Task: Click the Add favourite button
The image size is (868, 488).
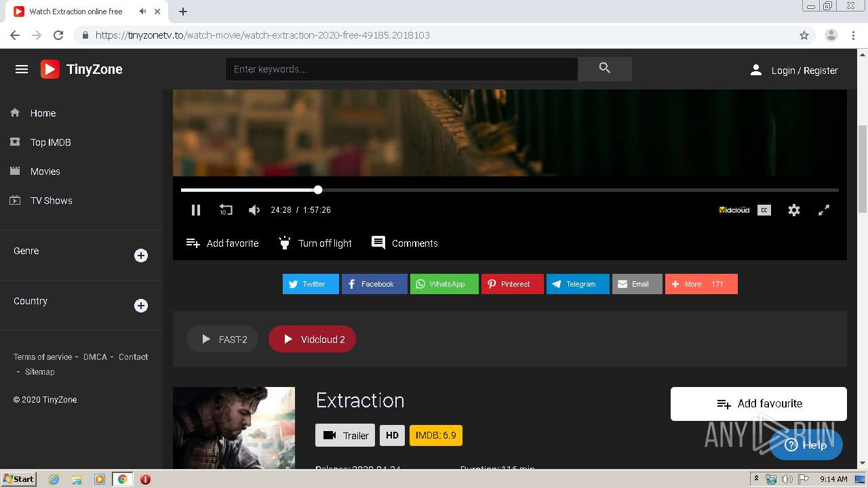Action: [x=759, y=404]
